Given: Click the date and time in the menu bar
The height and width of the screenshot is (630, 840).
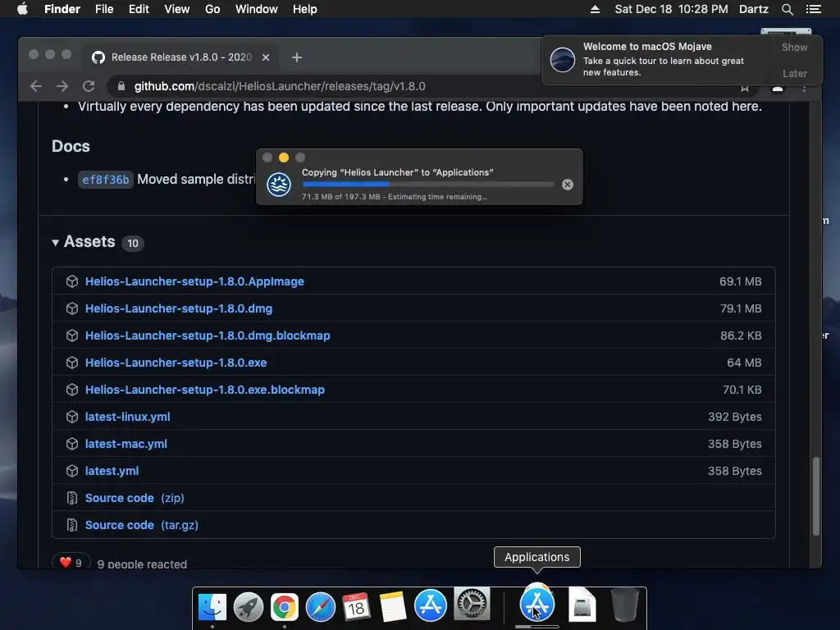Looking at the screenshot, I should (x=671, y=9).
